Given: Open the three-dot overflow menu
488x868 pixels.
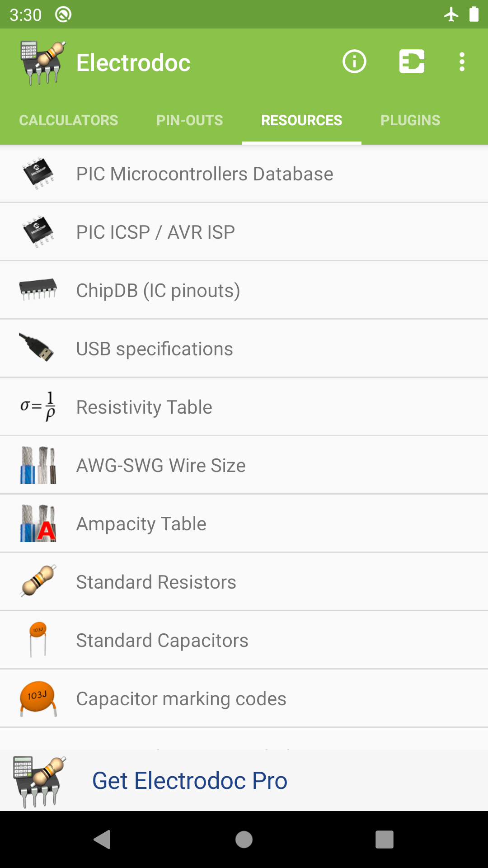Looking at the screenshot, I should click(462, 61).
